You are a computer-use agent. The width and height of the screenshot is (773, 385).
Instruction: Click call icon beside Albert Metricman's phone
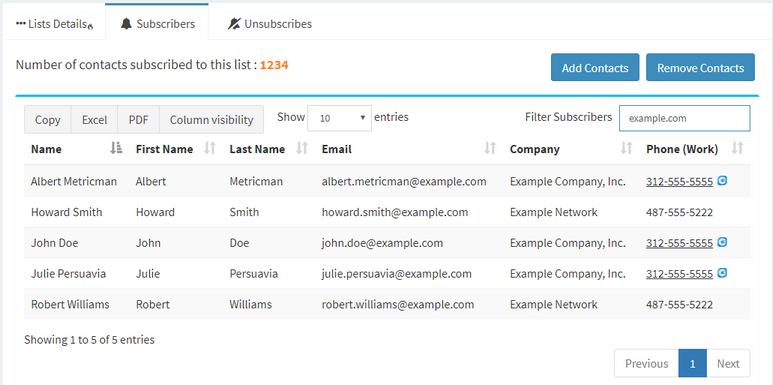click(722, 181)
